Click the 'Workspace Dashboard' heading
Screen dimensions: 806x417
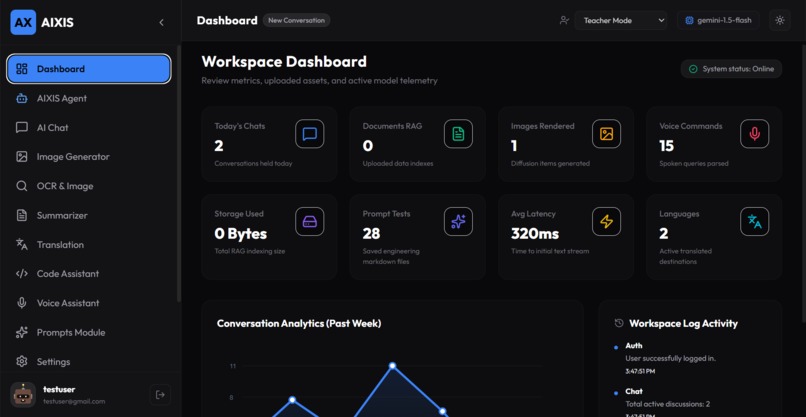pyautogui.click(x=284, y=62)
